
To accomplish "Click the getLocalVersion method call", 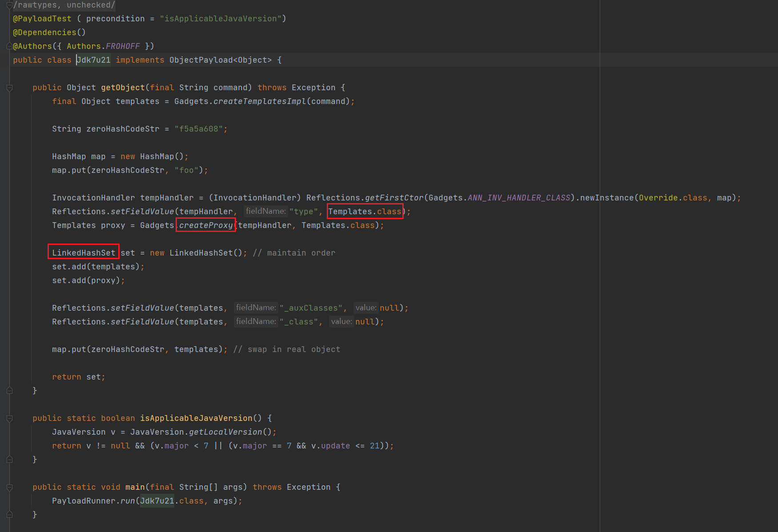I will pos(225,432).
